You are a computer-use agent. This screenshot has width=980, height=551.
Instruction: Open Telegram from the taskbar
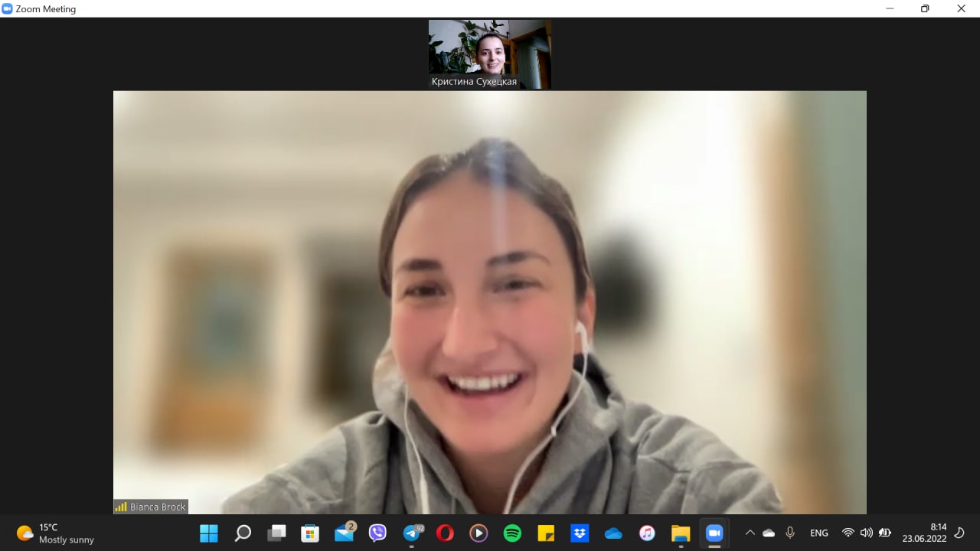412,533
